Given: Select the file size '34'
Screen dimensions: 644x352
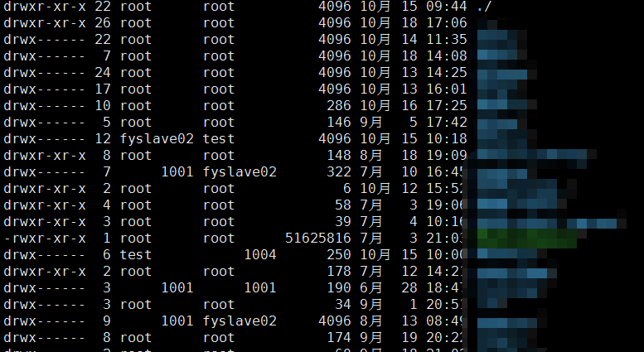Looking at the screenshot, I should coord(343,305).
